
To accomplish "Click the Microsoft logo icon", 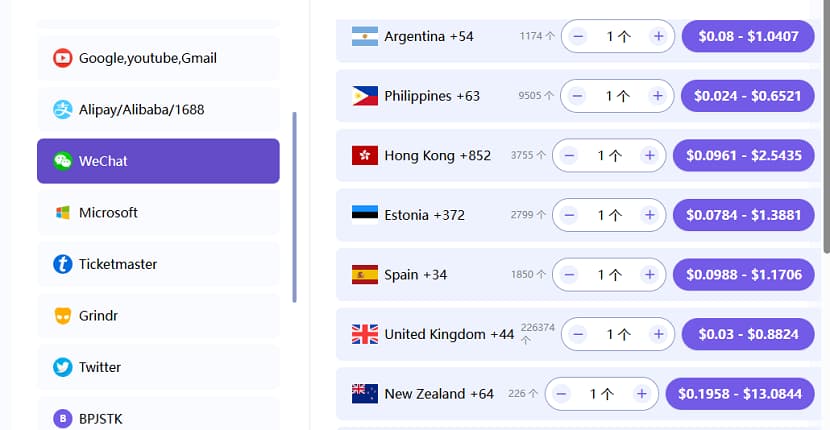I will click(x=63, y=213).
